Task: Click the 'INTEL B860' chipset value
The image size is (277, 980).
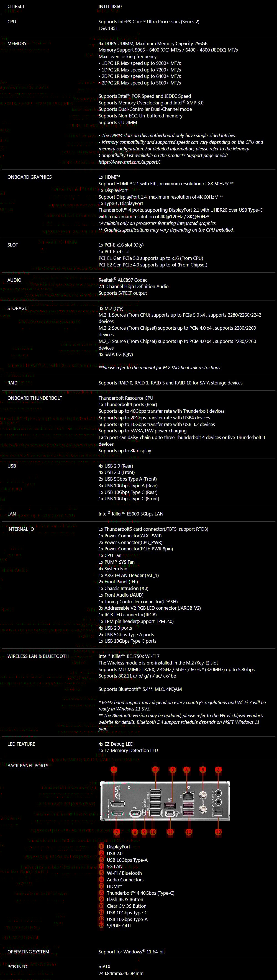Action: [x=110, y=6]
